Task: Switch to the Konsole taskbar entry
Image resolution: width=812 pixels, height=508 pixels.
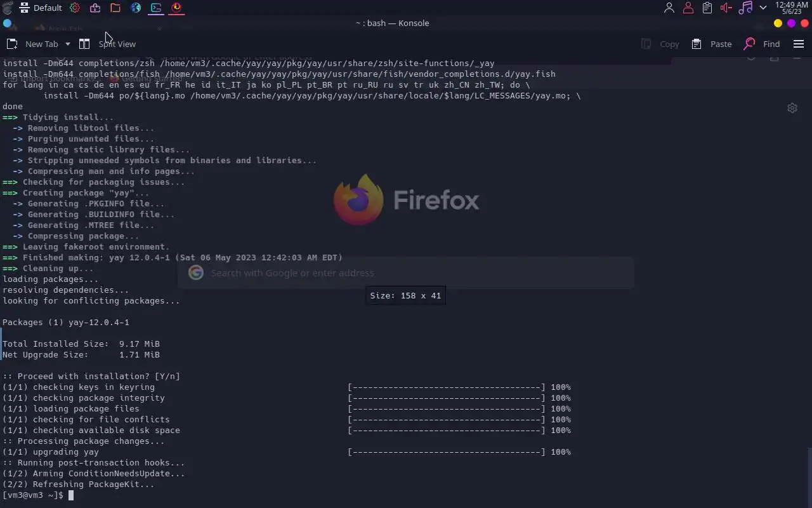Action: (x=156, y=8)
